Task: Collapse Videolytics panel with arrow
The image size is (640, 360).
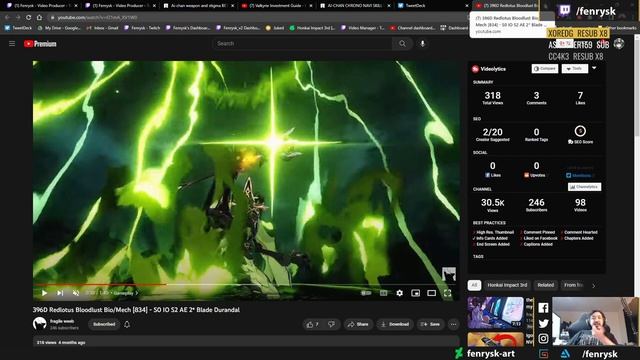Action: pyautogui.click(x=594, y=68)
